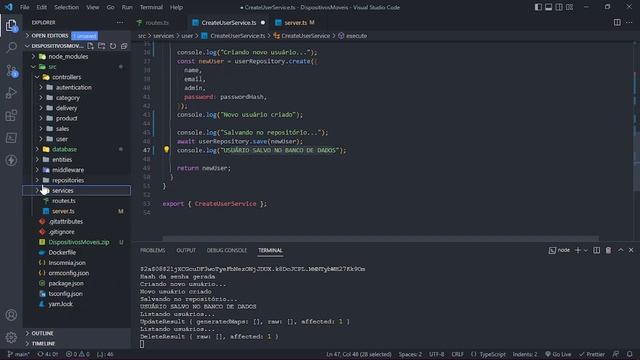Collapse all folders in explorer
640x360 pixels.
point(124,46)
